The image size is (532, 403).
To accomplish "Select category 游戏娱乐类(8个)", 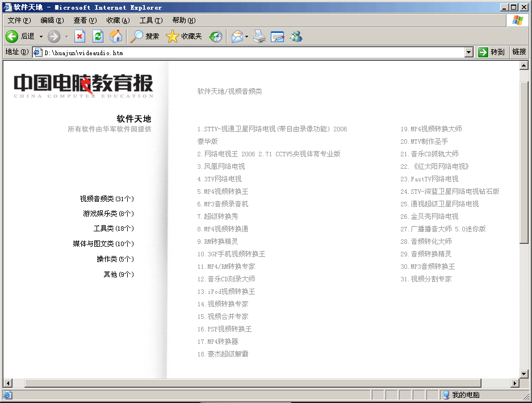I will pyautogui.click(x=108, y=214).
